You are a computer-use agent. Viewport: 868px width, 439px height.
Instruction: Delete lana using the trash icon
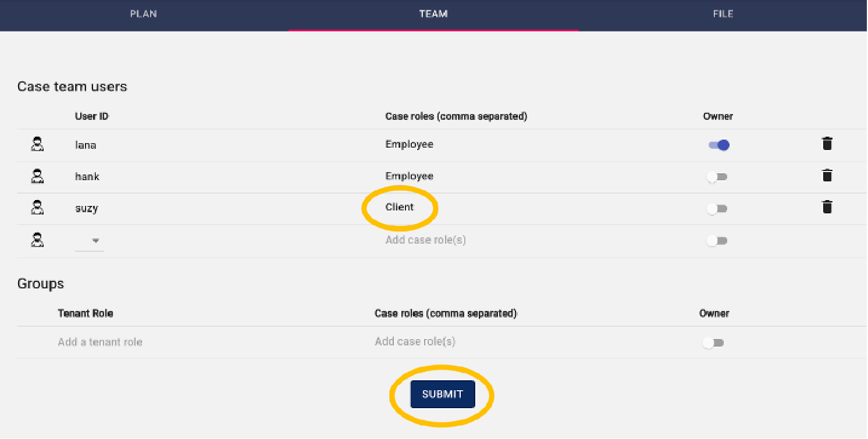(x=827, y=144)
